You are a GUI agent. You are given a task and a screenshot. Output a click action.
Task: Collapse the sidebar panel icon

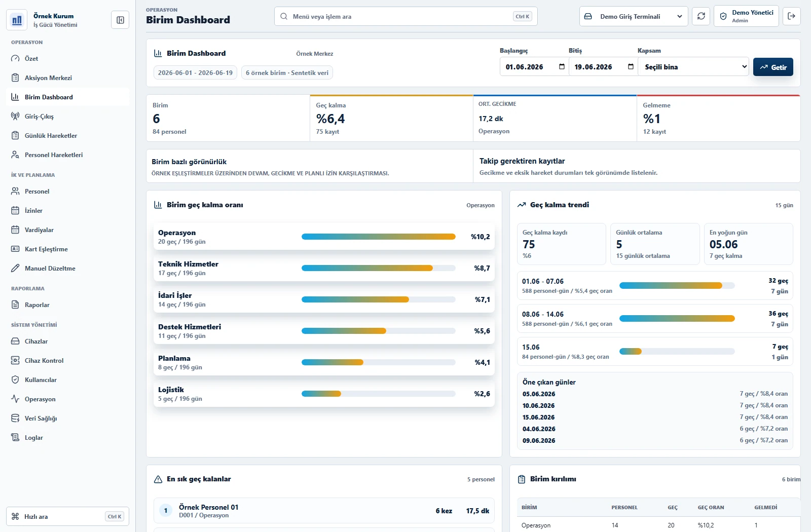[x=120, y=20]
